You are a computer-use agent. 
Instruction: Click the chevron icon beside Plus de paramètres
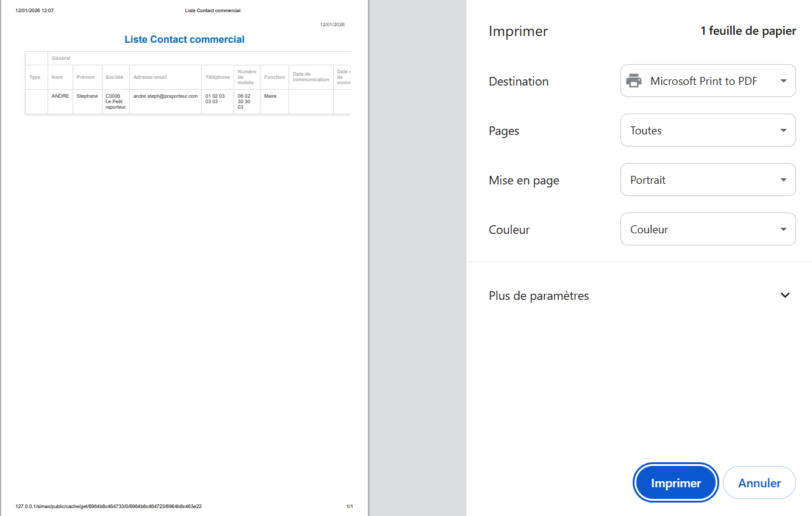tap(785, 296)
